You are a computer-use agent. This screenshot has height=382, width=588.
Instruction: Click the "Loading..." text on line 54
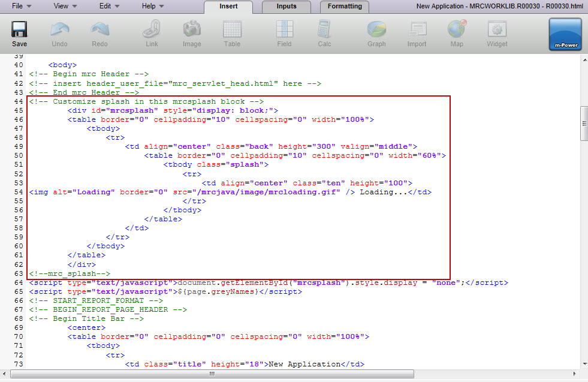click(384, 192)
